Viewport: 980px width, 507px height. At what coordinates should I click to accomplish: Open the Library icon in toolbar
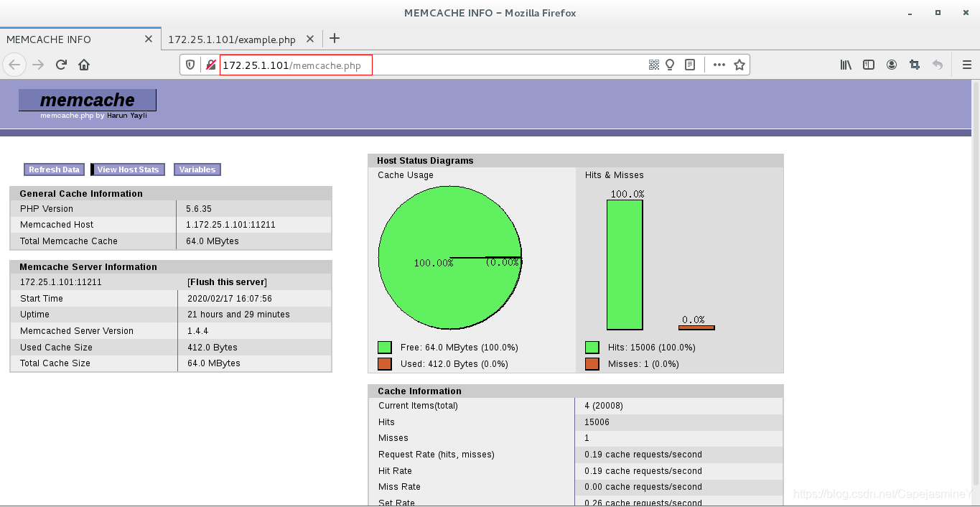click(846, 65)
